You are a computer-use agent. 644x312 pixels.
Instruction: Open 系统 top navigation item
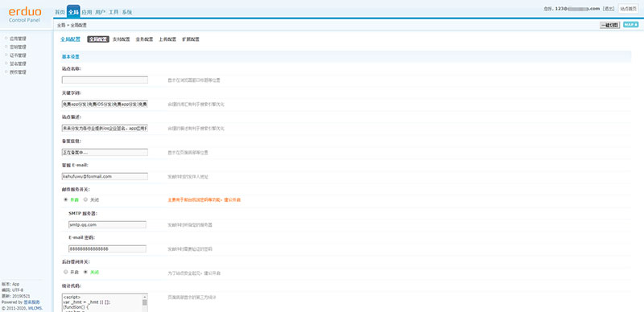coord(127,12)
